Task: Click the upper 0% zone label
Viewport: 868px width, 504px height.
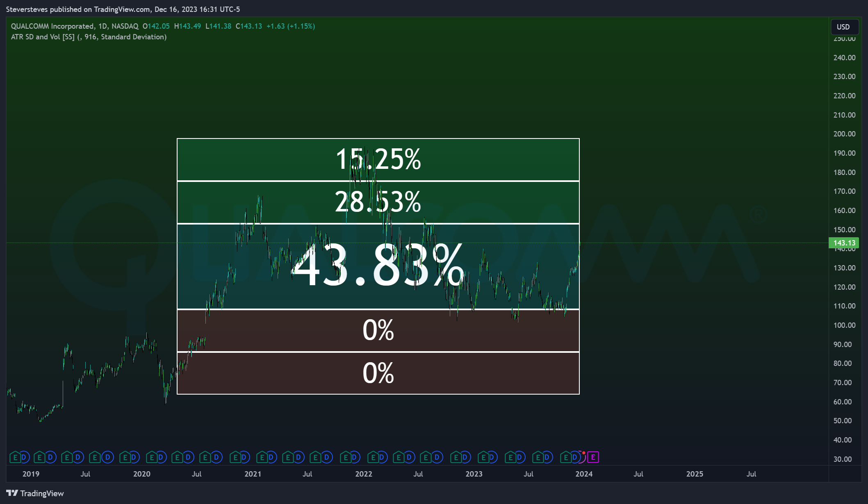Action: click(x=378, y=330)
